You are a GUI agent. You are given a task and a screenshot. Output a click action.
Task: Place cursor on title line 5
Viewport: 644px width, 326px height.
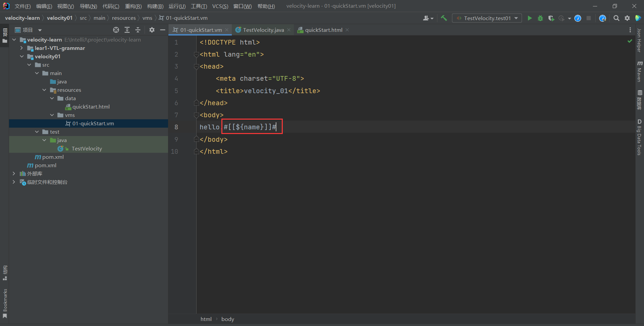point(268,91)
